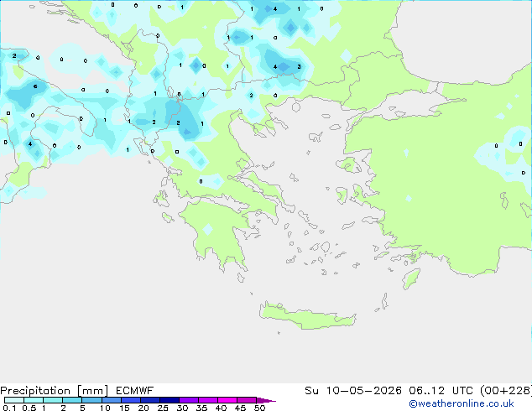Image resolution: width=532 pixels, height=411 pixels.
Task: Pick the 1 mm legend color swatch
Action: click(53, 400)
